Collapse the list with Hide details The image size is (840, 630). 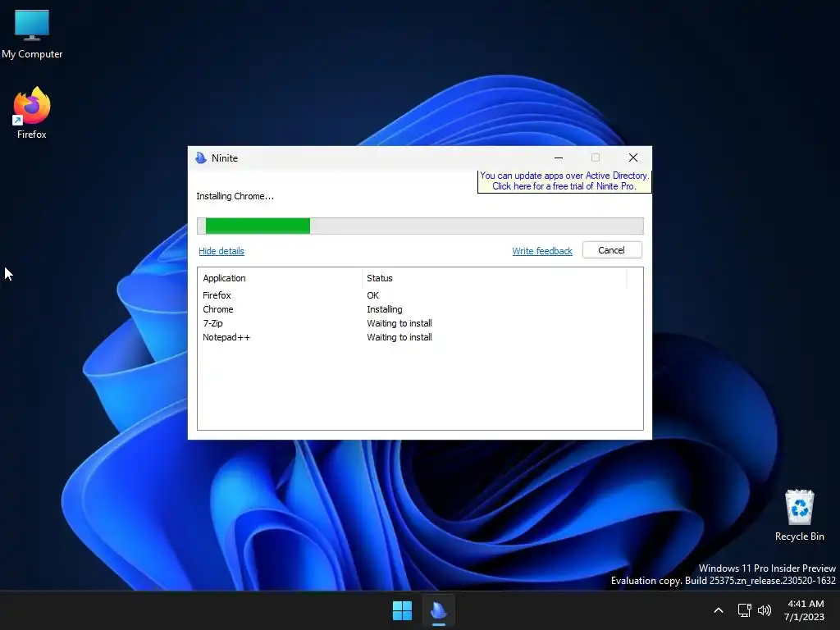pyautogui.click(x=221, y=251)
